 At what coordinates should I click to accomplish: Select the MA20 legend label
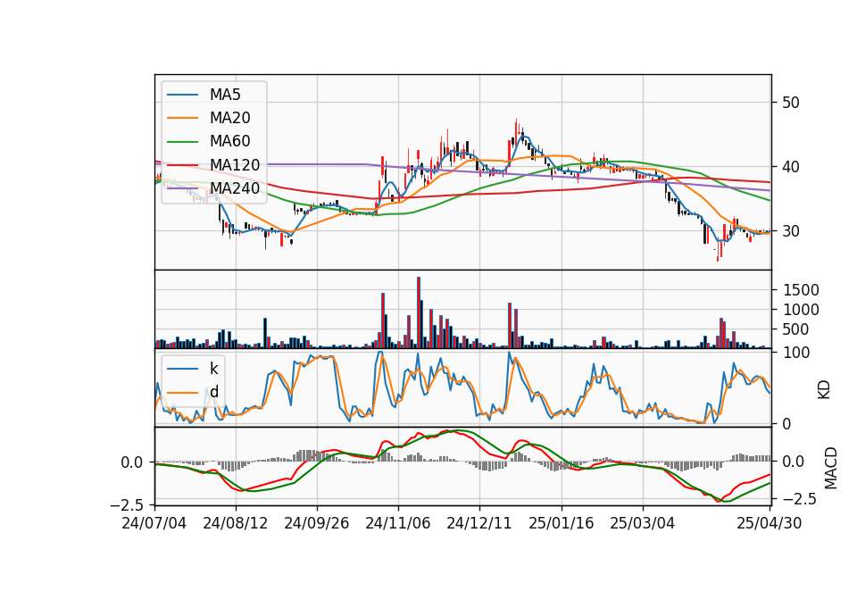click(x=229, y=118)
